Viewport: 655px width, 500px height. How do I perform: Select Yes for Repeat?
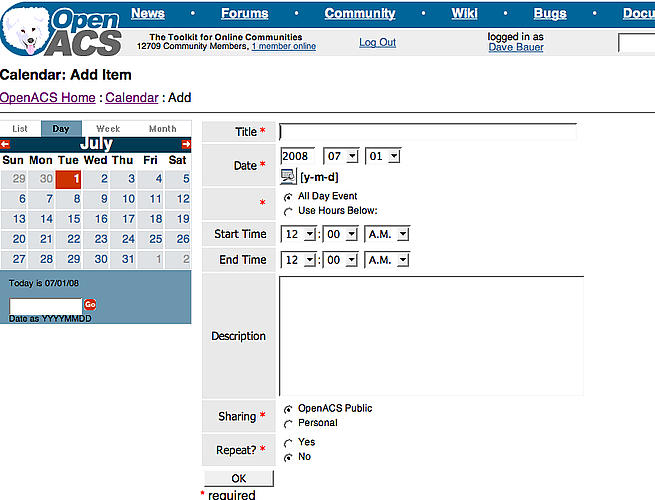[x=289, y=442]
